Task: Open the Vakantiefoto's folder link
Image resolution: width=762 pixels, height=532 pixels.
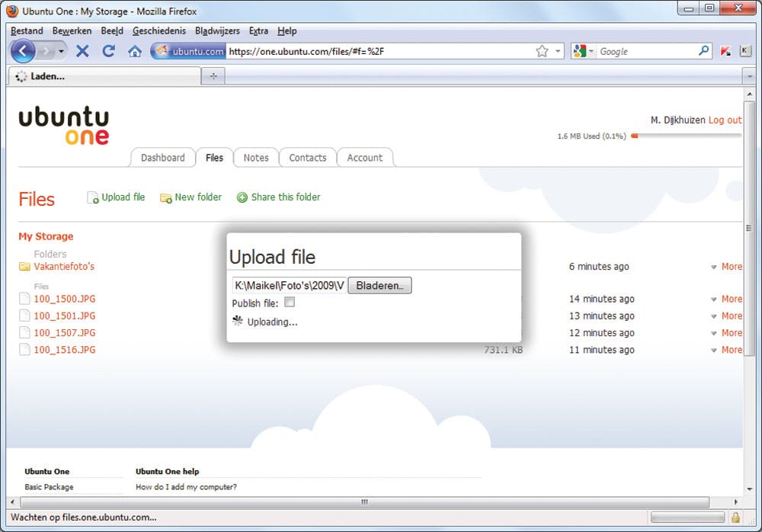Action: [x=64, y=267]
